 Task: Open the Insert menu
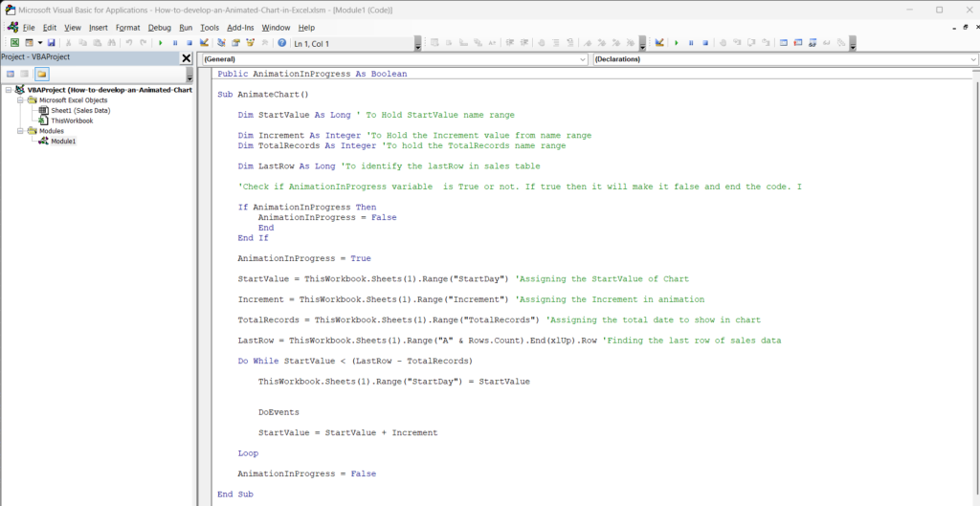[x=99, y=28]
